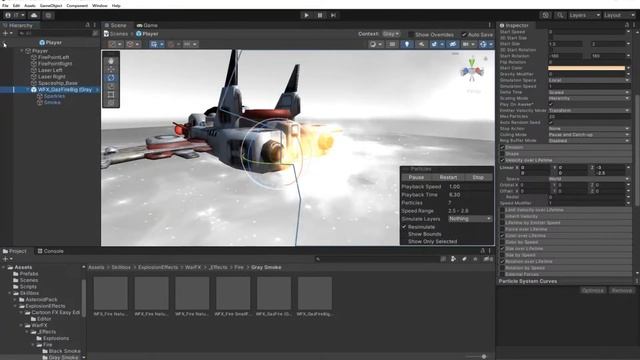The width and height of the screenshot is (640, 360).
Task: Select Laser Left in the Hierarchy
Action: click(x=50, y=70)
